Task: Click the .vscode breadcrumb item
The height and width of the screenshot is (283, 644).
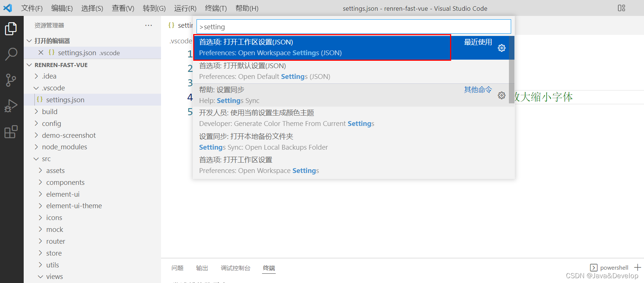Action: point(181,41)
